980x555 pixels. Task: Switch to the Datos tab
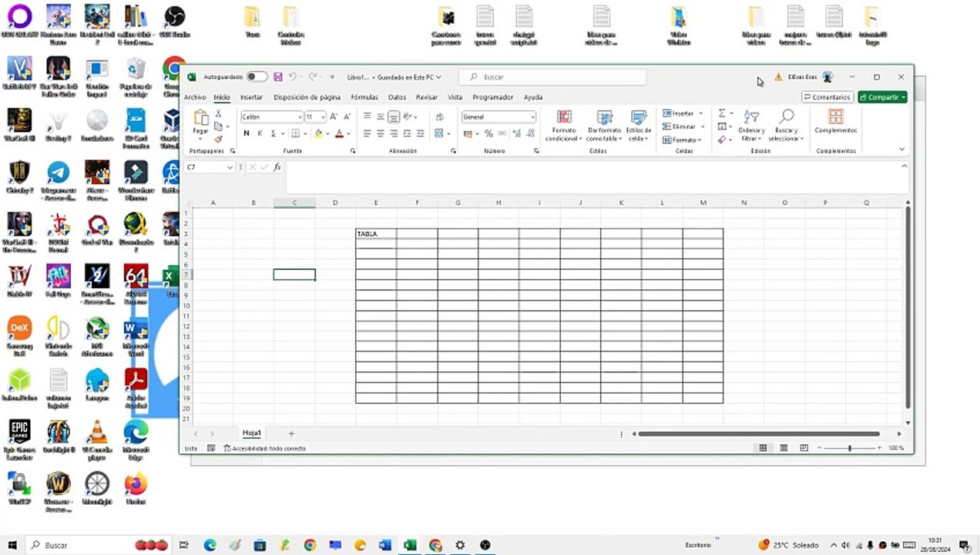pos(397,97)
